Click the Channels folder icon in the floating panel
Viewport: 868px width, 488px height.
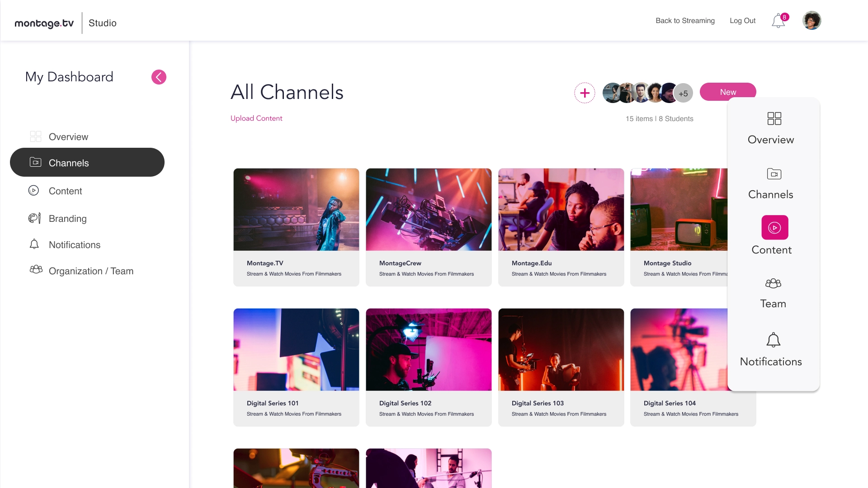(x=774, y=174)
